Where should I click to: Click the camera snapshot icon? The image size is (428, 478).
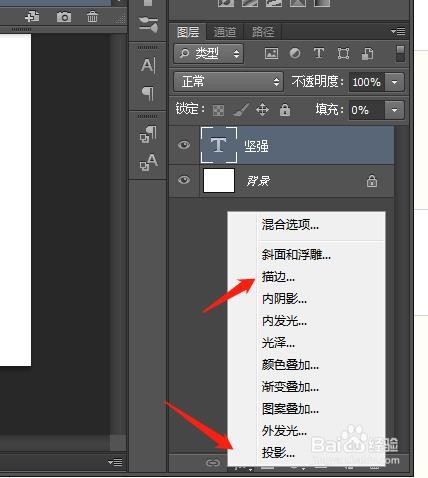64,16
